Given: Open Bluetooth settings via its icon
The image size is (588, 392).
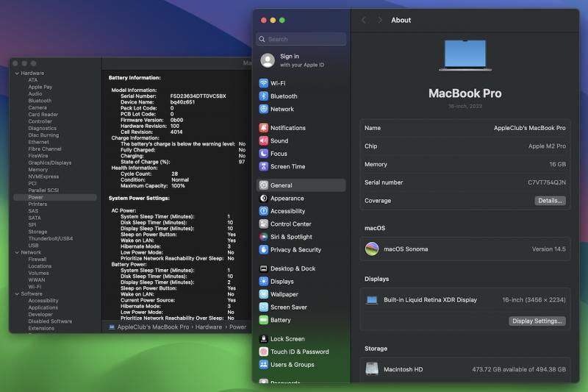Looking at the screenshot, I should pos(263,96).
